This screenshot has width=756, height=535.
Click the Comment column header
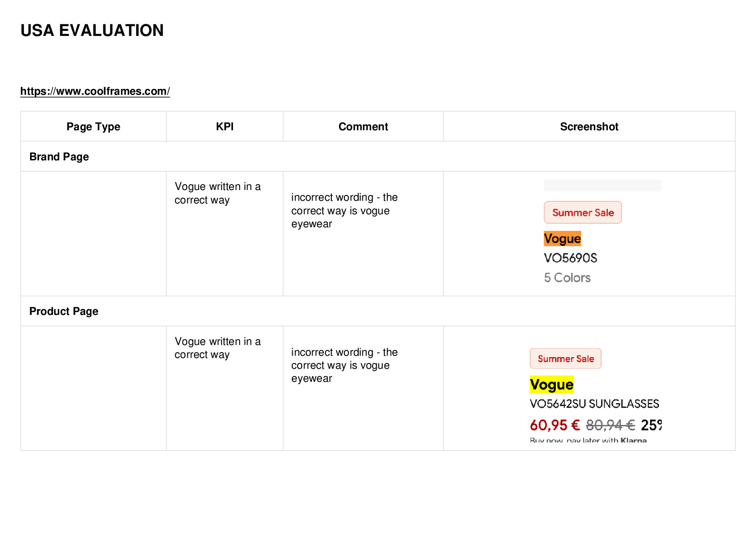(363, 127)
